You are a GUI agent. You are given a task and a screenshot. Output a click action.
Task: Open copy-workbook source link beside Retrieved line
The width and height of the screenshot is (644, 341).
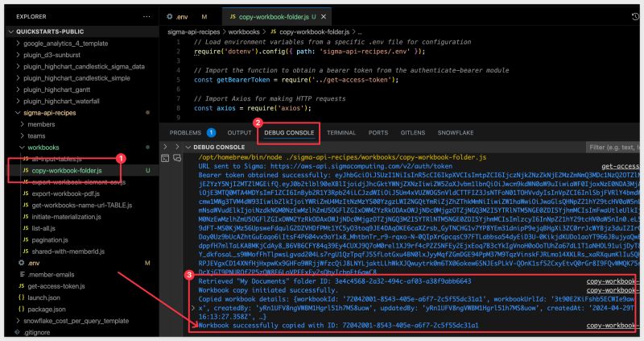click(x=613, y=281)
